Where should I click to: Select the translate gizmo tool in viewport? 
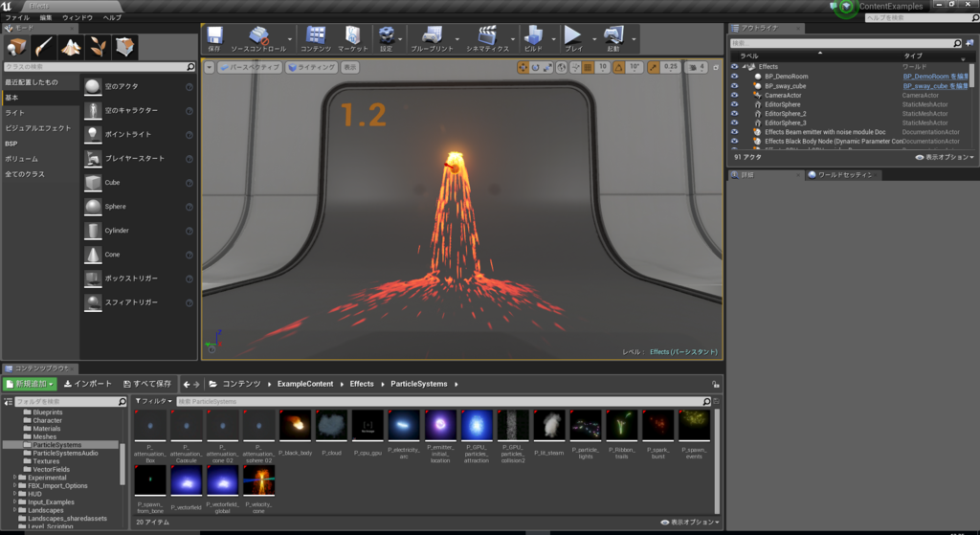click(523, 67)
